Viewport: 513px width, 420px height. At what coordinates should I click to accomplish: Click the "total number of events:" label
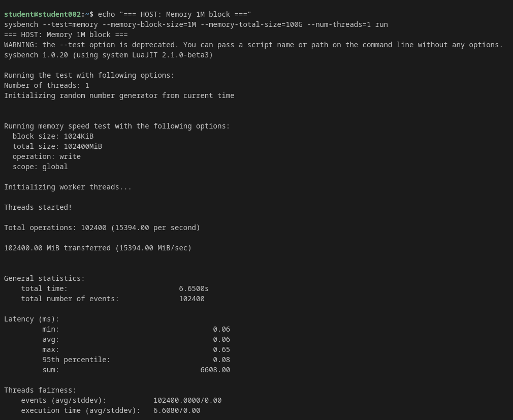pyautogui.click(x=70, y=299)
